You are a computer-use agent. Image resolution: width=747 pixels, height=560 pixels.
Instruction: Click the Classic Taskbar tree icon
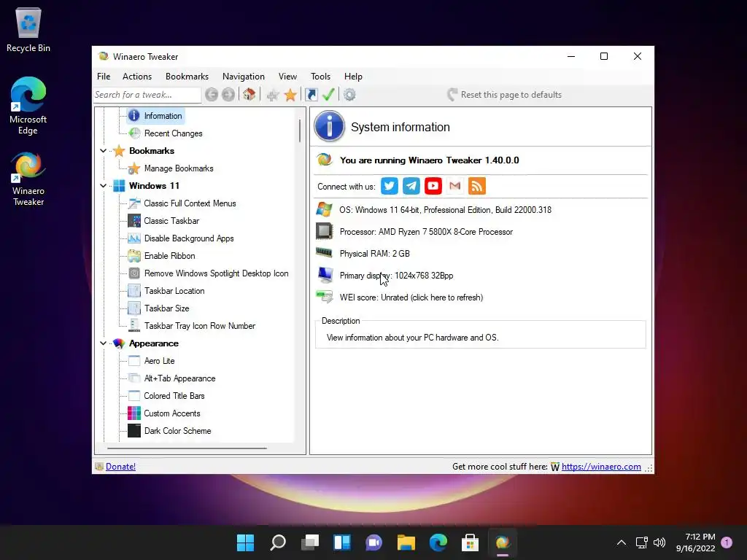coord(134,221)
